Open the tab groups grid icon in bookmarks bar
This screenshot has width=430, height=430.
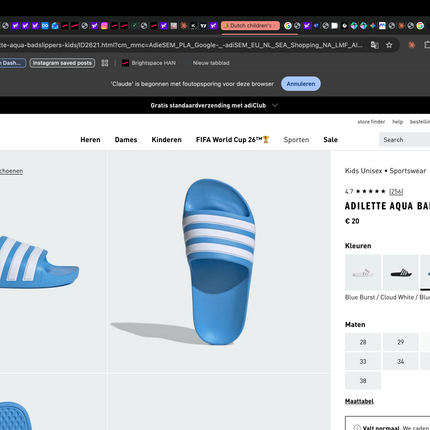pyautogui.click(x=105, y=63)
